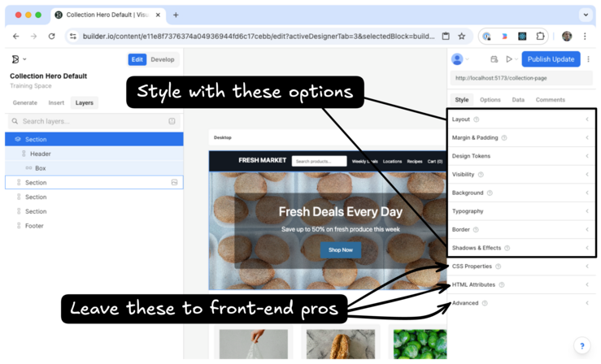The height and width of the screenshot is (364, 601).
Task: Click the preview play icon
Action: coord(509,59)
